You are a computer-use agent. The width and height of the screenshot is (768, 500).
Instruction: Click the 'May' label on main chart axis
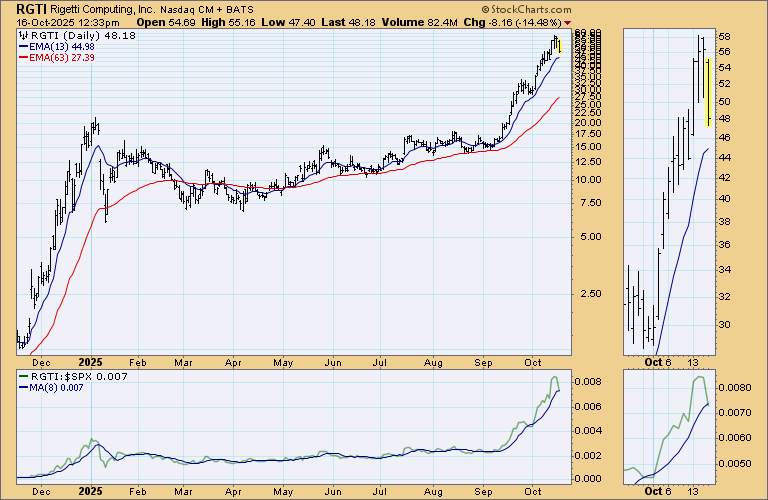pos(283,363)
